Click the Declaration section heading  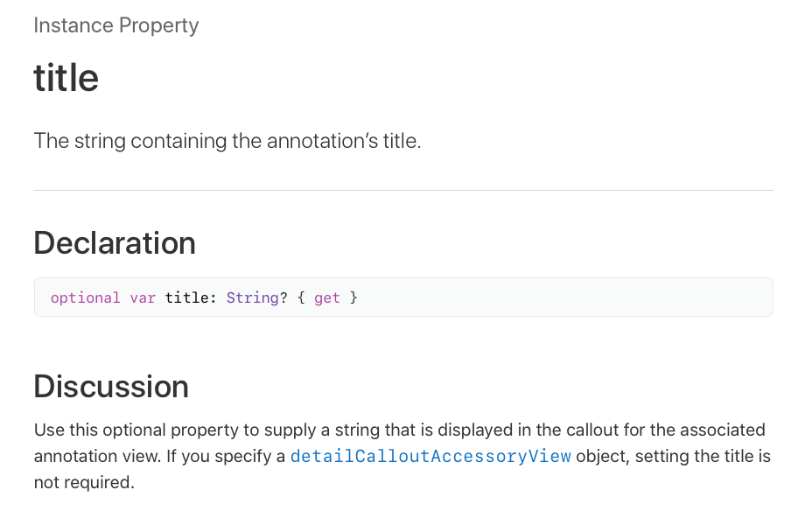pos(115,242)
